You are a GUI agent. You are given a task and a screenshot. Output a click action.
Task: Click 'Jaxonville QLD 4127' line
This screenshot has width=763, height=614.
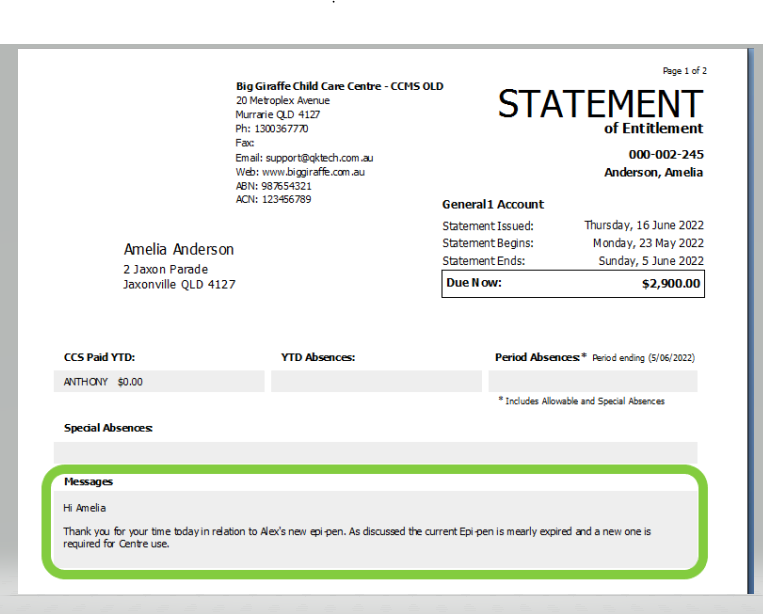pos(179,284)
